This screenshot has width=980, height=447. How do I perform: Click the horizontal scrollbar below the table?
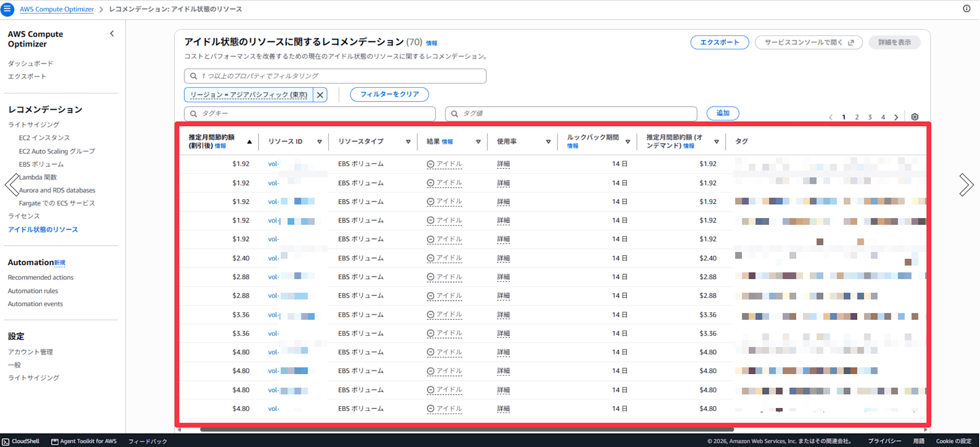466,430
